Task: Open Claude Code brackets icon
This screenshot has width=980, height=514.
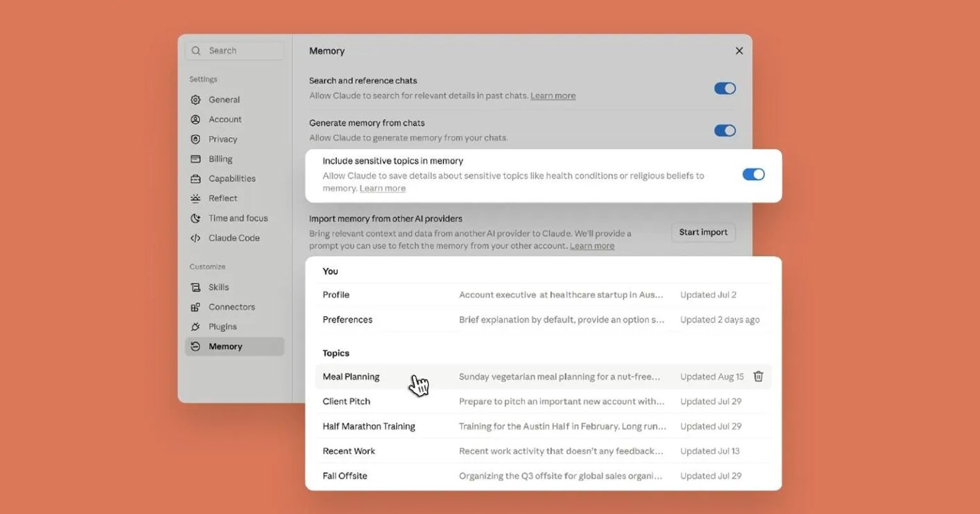Action: [x=196, y=239]
